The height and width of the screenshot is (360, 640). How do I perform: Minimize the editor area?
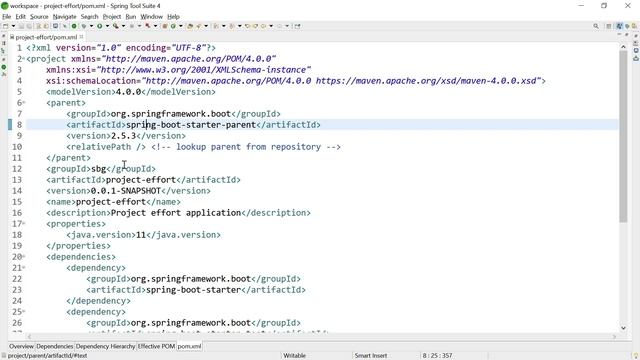click(x=619, y=35)
